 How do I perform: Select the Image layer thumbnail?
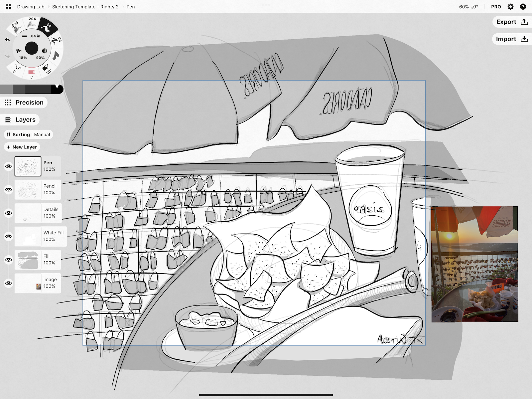click(x=28, y=283)
